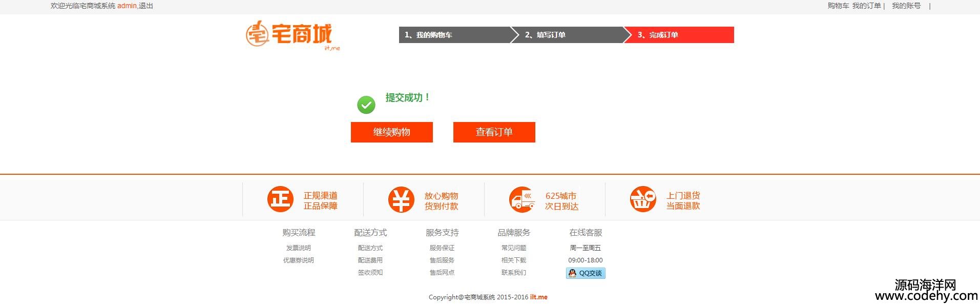The width and height of the screenshot is (980, 306).
Task: Open 配送费用 footer link
Action: pyautogui.click(x=370, y=260)
